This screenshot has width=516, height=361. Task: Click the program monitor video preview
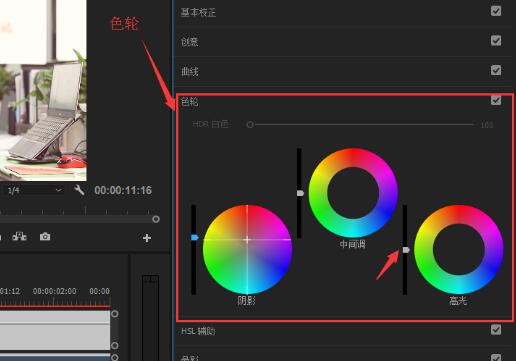coord(43,90)
